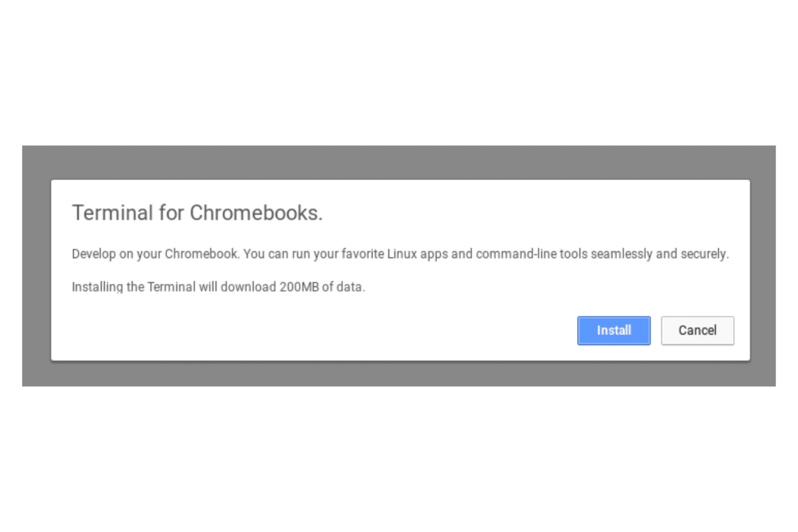The height and width of the screenshot is (532, 798).
Task: Click the dialog title 'Terminal for Chromebooks.'
Action: (x=197, y=212)
